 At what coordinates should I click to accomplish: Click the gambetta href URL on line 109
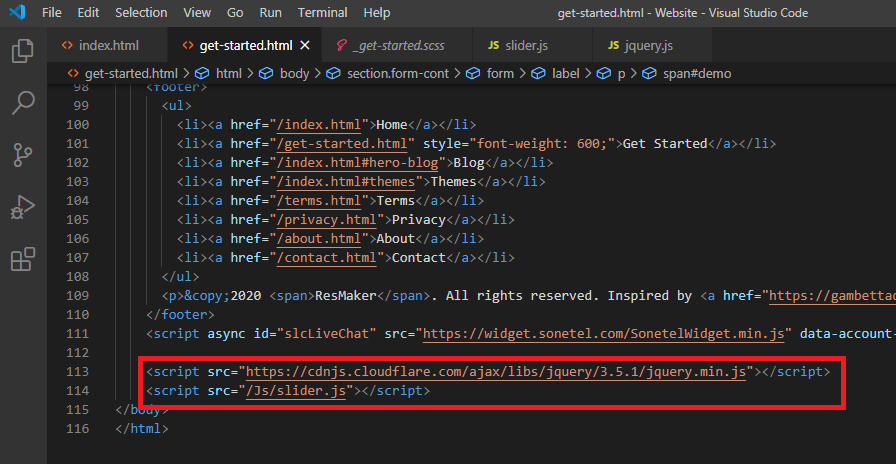pyautogui.click(x=833, y=296)
